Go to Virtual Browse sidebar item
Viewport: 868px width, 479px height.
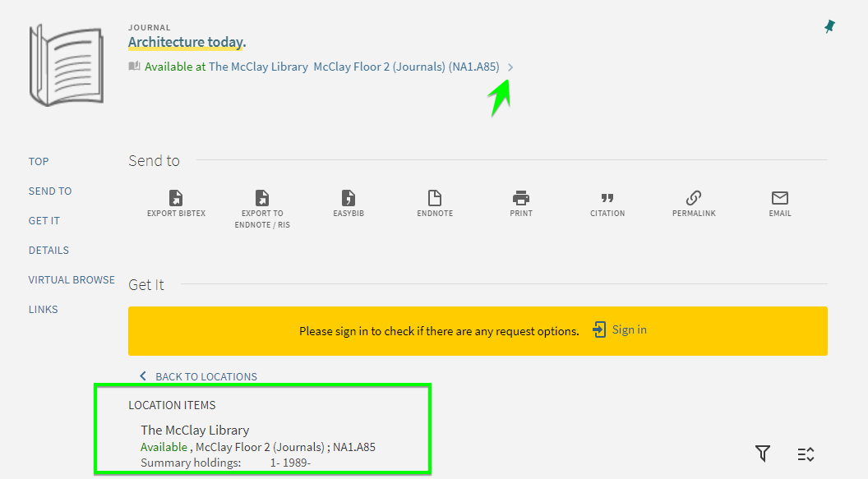tap(72, 280)
